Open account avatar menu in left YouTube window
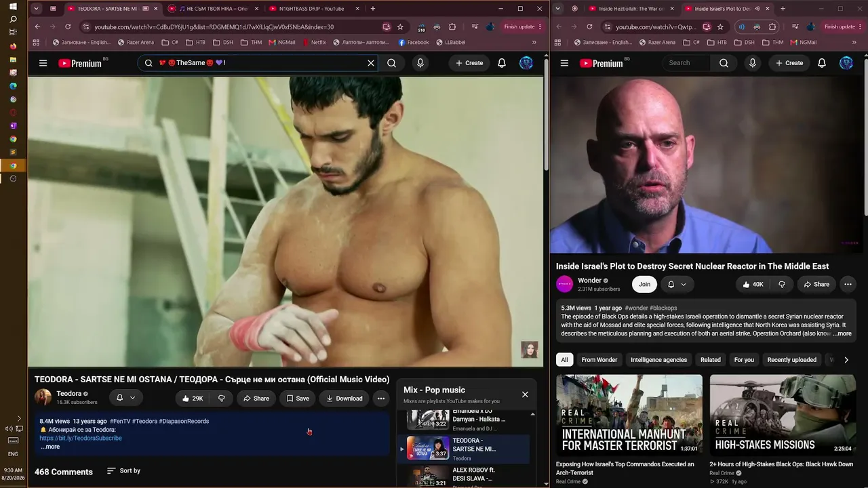The image size is (868, 488). click(x=526, y=63)
